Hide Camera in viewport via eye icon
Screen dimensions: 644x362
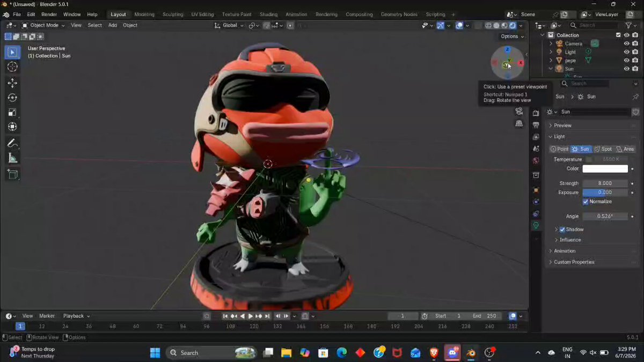(626, 43)
